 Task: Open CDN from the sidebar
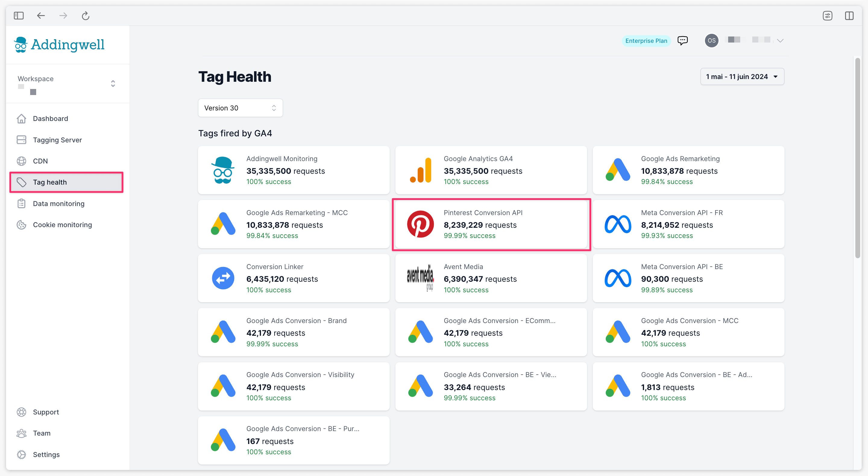coord(40,161)
